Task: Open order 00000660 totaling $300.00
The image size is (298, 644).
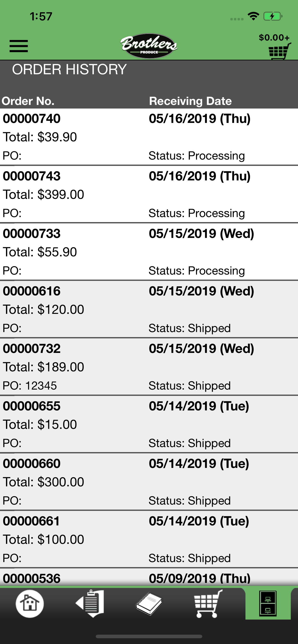Action: (x=149, y=482)
